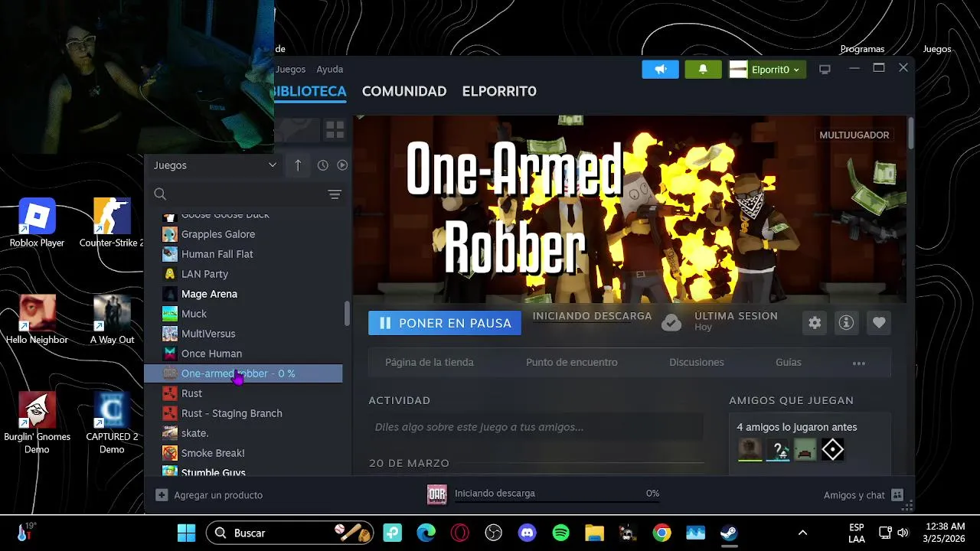Open Counter-Strike 2 desktop shortcut
Viewport: 980px width, 551px height.
[112, 223]
